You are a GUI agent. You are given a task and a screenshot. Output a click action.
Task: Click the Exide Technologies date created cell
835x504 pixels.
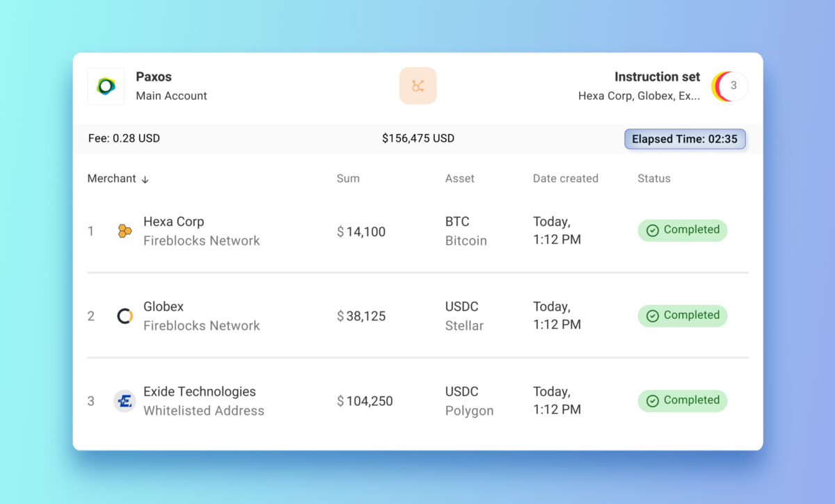click(557, 400)
